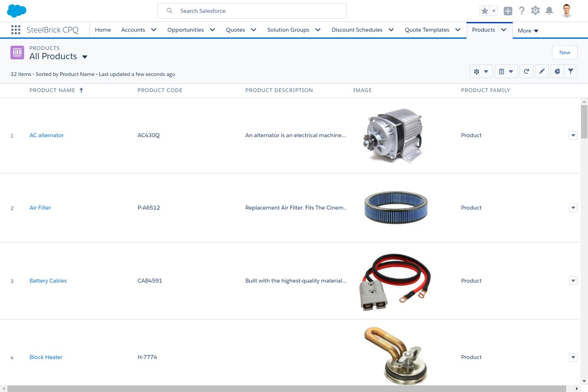Open the Charts pie icon
The width and height of the screenshot is (588, 392).
pos(557,71)
